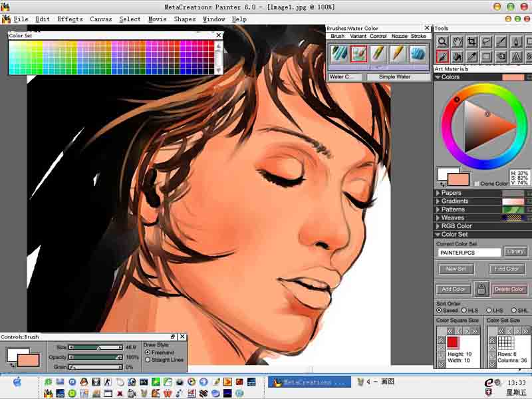Select the Rectangular Selection tool
The image size is (532, 399).
click(x=487, y=57)
